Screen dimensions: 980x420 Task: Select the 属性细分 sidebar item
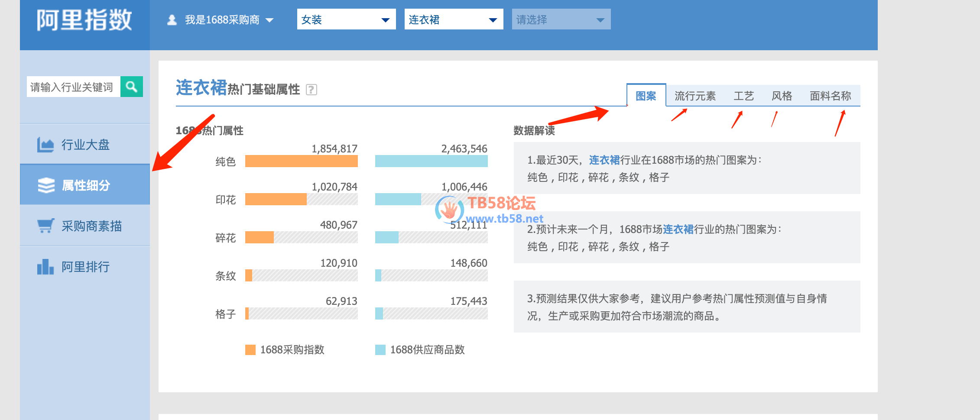pyautogui.click(x=85, y=185)
